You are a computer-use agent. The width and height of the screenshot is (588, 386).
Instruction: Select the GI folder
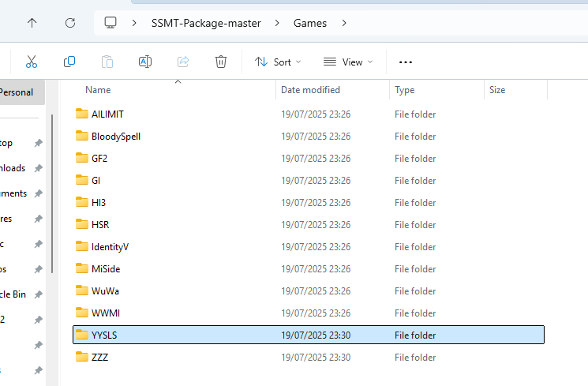pos(309,181)
